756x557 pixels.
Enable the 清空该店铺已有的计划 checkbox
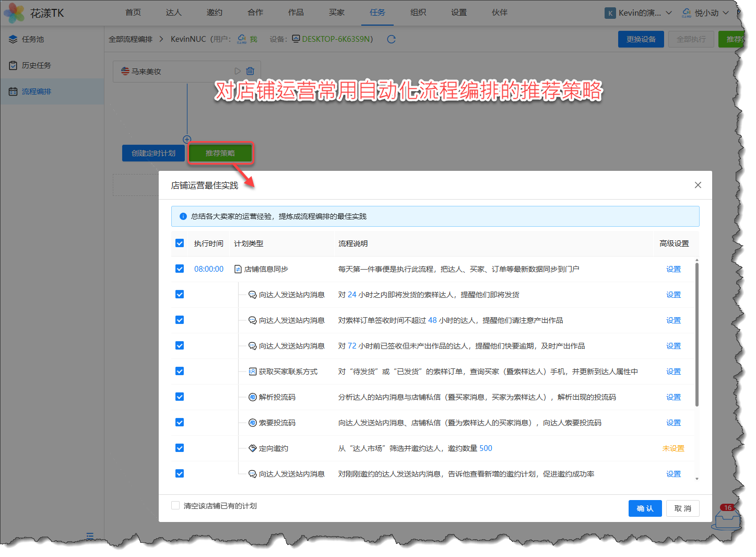pos(175,505)
